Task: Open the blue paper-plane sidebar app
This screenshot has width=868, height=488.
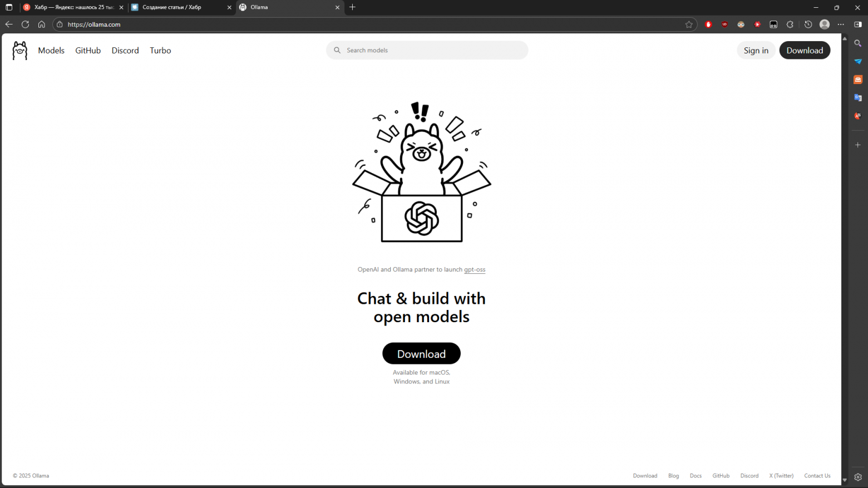Action: [x=858, y=61]
